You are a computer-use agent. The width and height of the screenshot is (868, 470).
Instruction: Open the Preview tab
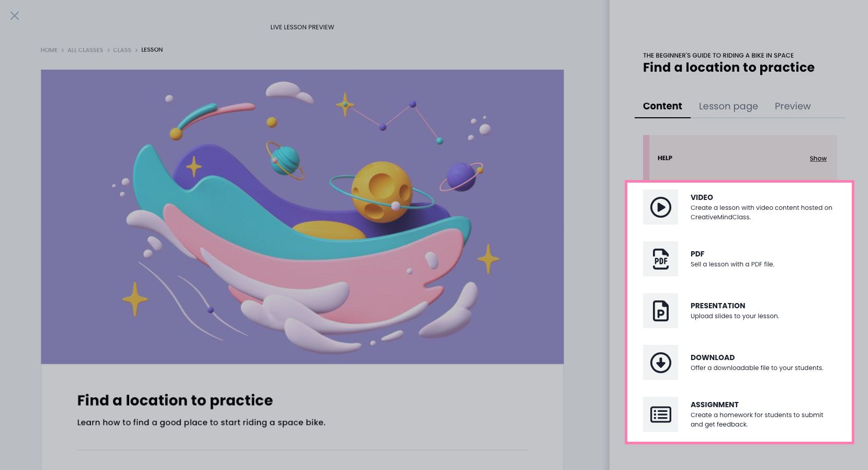click(793, 106)
